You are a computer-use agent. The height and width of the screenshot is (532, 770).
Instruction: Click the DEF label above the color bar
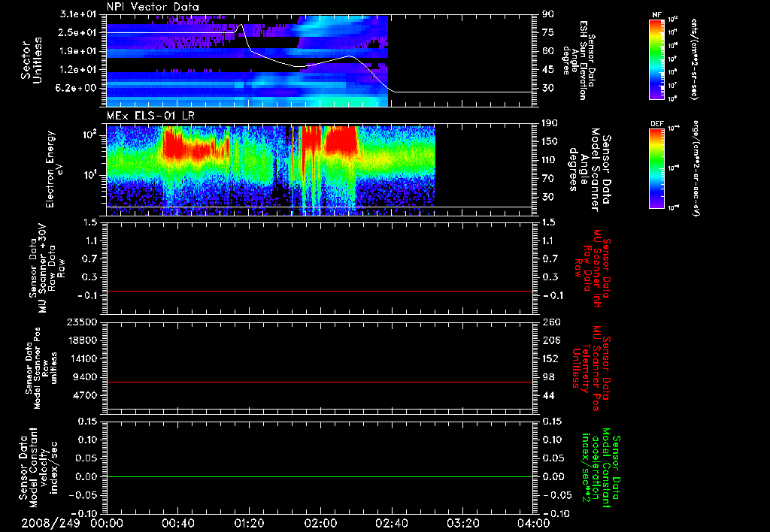tap(656, 124)
